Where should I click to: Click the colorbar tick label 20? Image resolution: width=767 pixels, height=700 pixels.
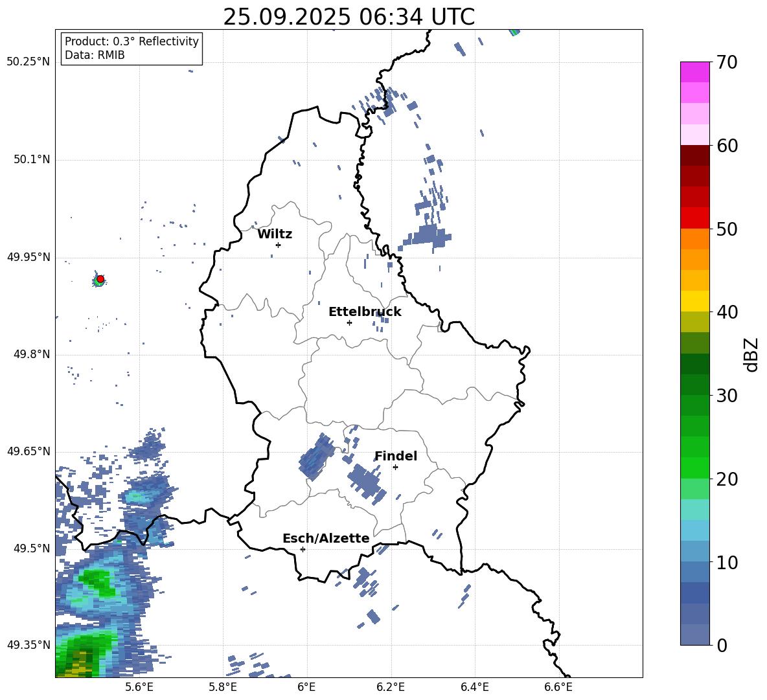click(x=727, y=479)
